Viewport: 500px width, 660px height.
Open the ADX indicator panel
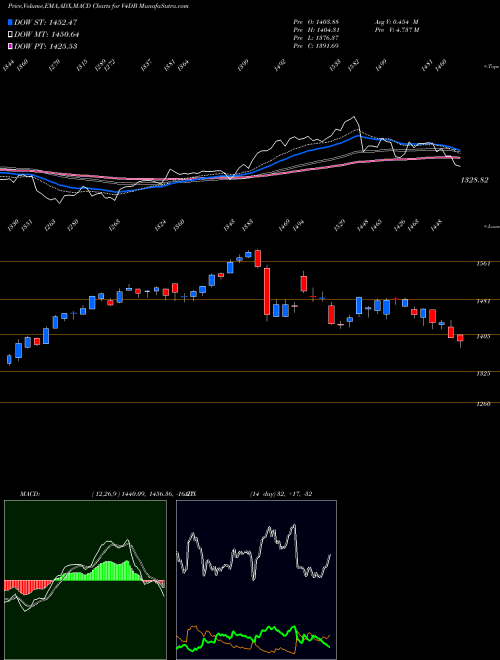click(x=256, y=580)
